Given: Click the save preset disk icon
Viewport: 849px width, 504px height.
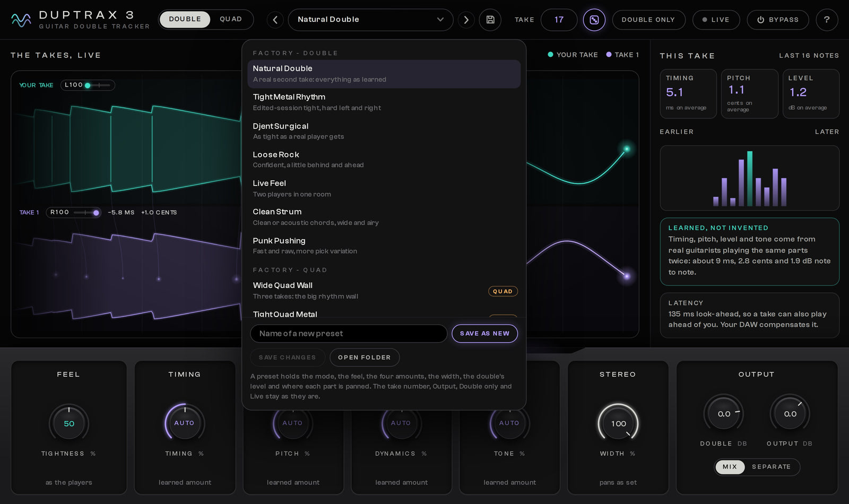Looking at the screenshot, I should tap(490, 20).
